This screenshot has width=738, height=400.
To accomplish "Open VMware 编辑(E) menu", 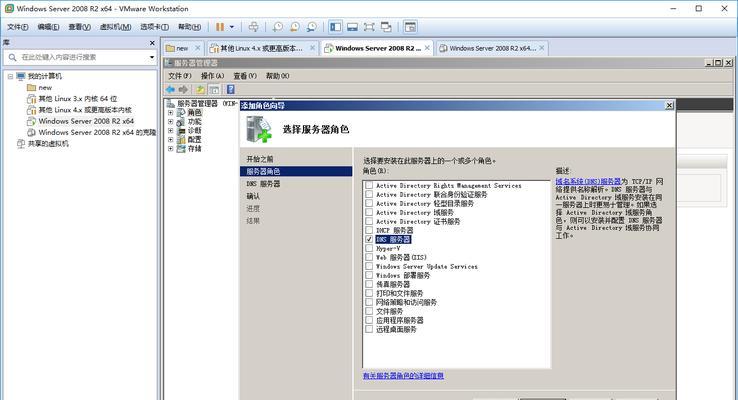I will click(x=48, y=27).
